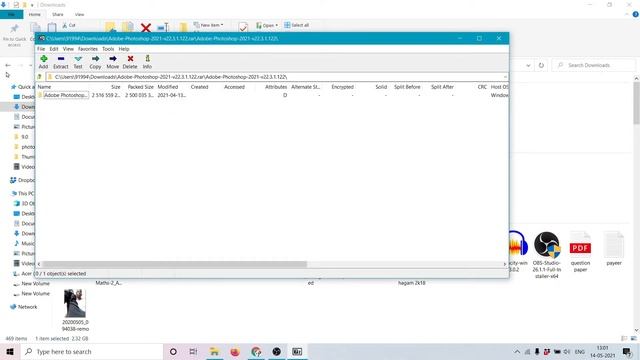
Task: Click the Refresh button in Explorer address bar
Action: click(x=541, y=65)
